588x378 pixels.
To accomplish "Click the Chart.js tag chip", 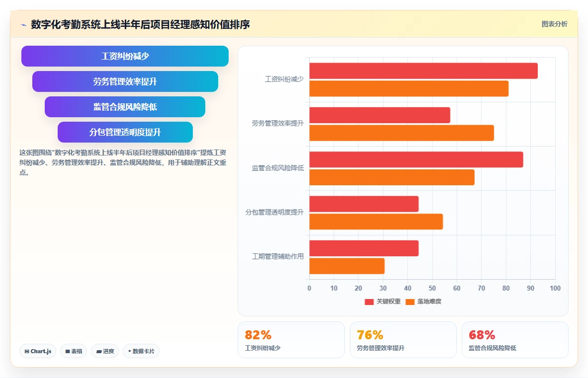I will click(x=38, y=351).
